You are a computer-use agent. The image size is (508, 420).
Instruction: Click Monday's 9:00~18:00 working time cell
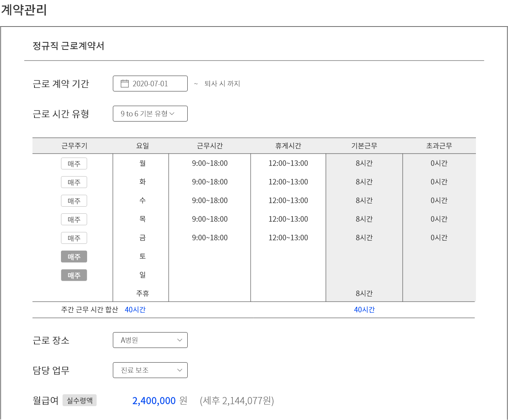(x=210, y=163)
